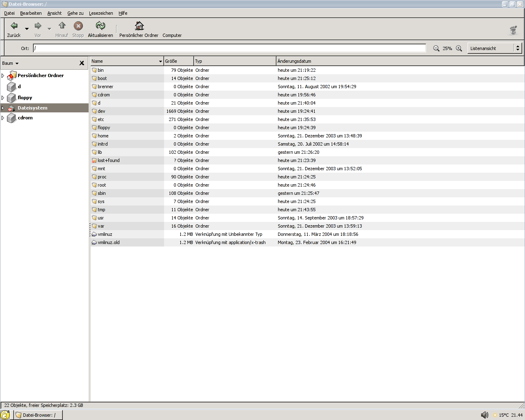Image resolution: width=525 pixels, height=420 pixels.
Task: Open Persönlicher Ordner home icon in toolbar
Action: click(139, 26)
